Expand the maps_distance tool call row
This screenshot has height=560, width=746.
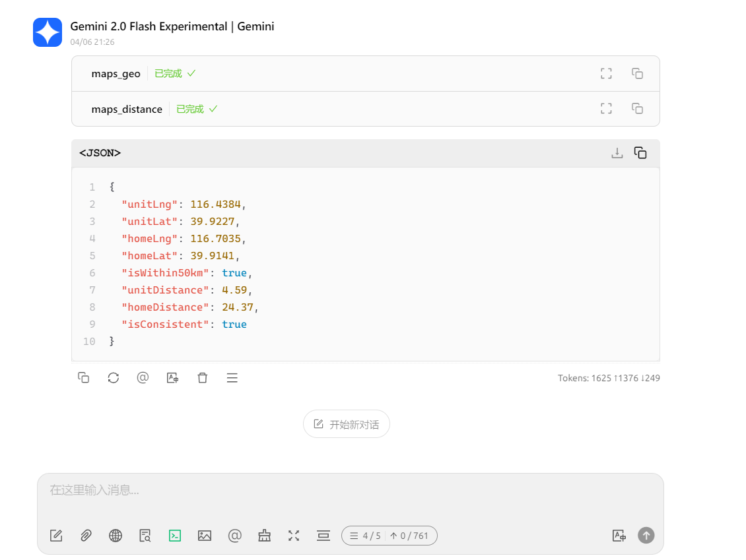pos(365,109)
